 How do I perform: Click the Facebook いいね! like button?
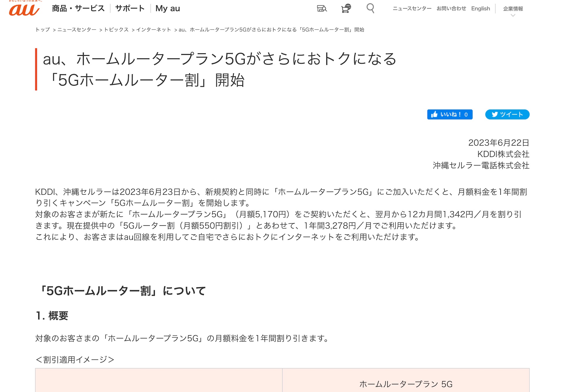(x=449, y=114)
